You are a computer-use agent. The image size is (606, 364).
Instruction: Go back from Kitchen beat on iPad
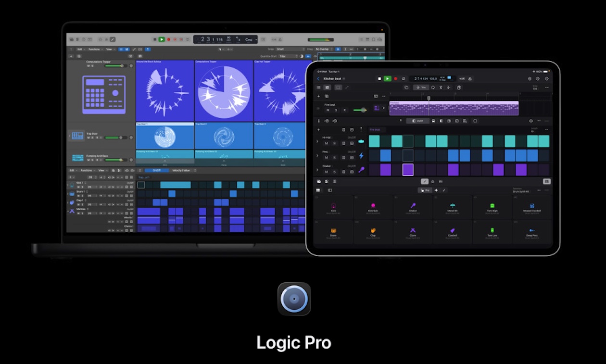pyautogui.click(x=318, y=78)
